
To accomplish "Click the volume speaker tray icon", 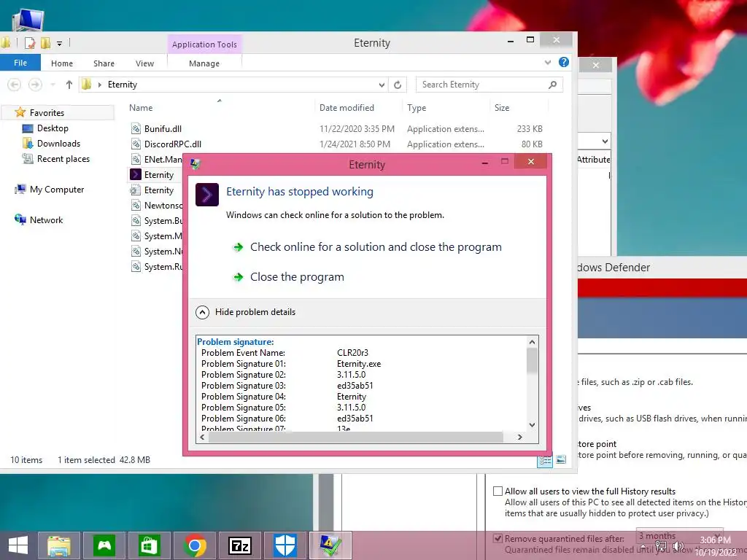I will (678, 547).
